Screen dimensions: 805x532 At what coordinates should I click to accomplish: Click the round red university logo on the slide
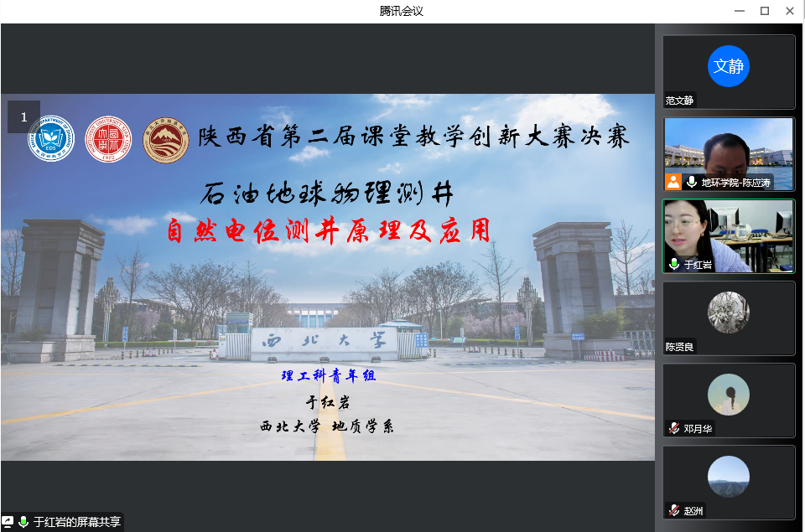pyautogui.click(x=109, y=138)
